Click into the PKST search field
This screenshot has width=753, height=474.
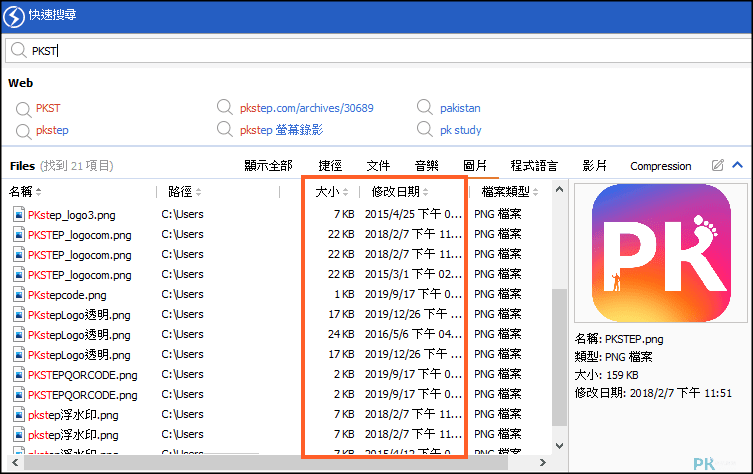(x=378, y=50)
